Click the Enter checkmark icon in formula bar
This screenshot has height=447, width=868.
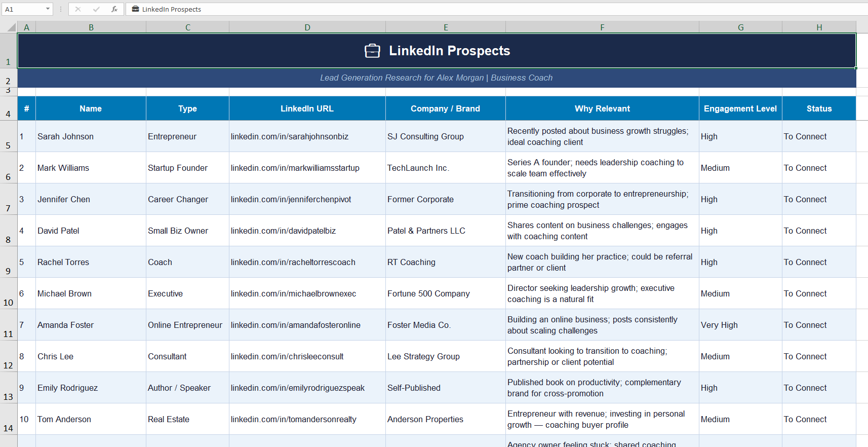(x=96, y=9)
